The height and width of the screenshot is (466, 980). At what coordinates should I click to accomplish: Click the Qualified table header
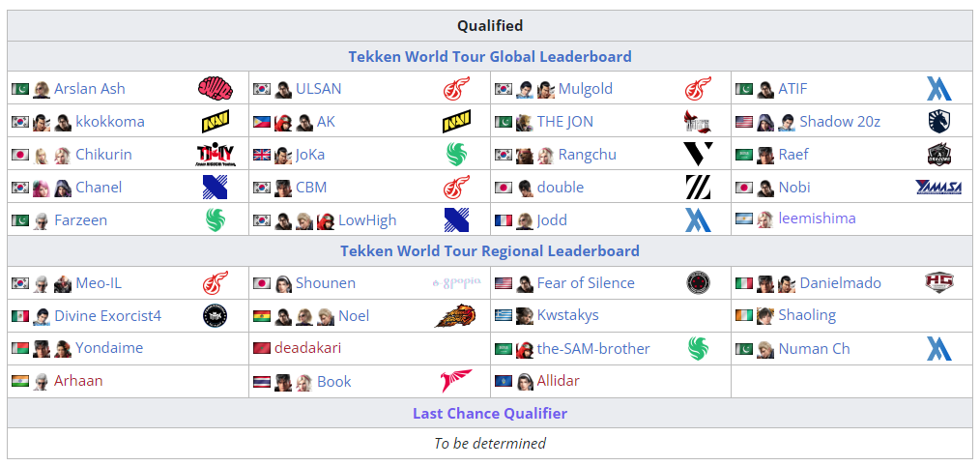coord(490,26)
